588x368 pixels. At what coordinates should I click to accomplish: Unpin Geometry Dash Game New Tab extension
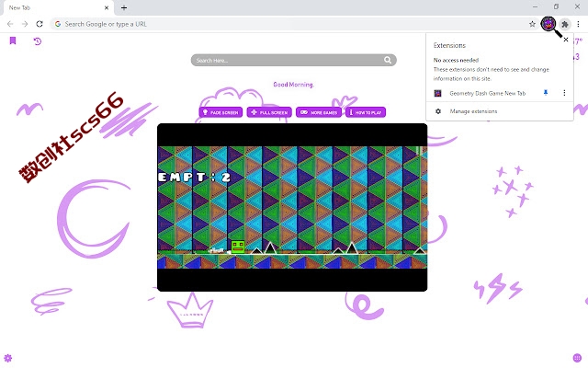pos(546,93)
